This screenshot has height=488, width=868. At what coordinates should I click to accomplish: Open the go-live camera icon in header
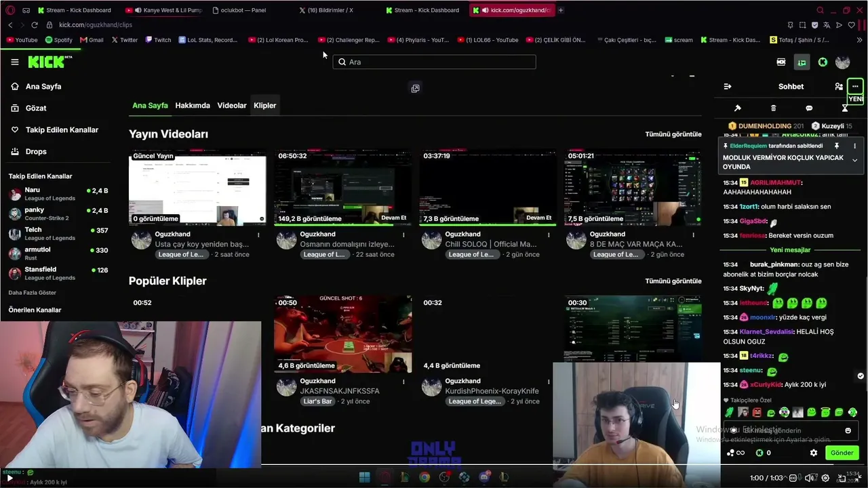click(x=781, y=62)
